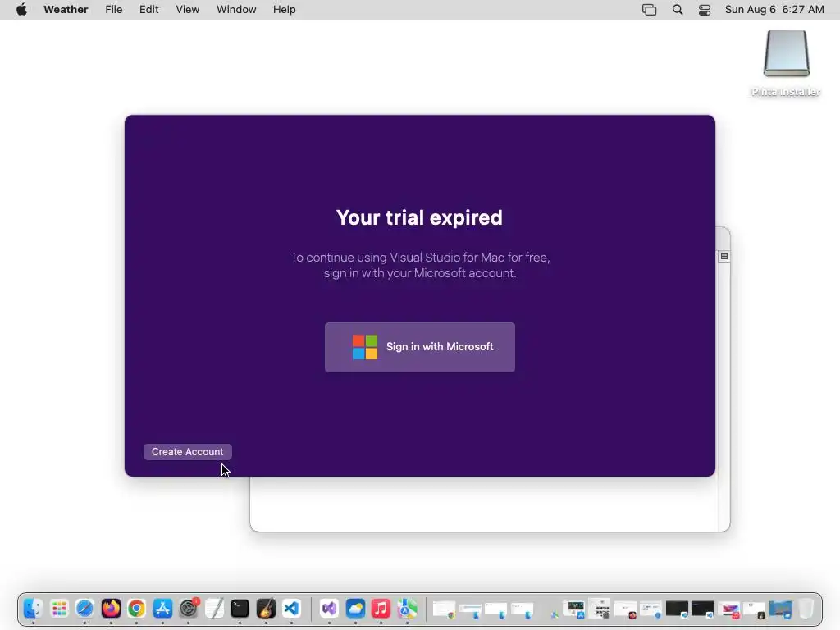Click Sign in with Microsoft button
The width and height of the screenshot is (840, 630).
pyautogui.click(x=419, y=347)
